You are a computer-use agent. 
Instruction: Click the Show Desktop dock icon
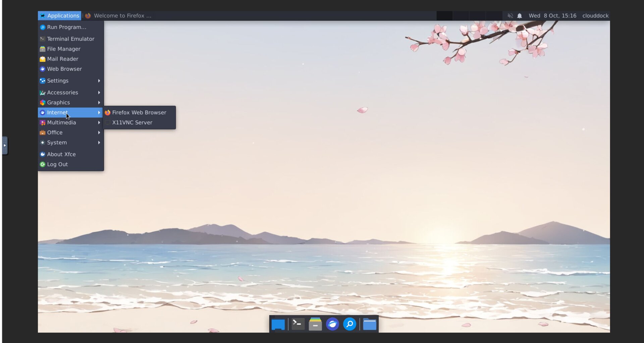[x=278, y=324]
